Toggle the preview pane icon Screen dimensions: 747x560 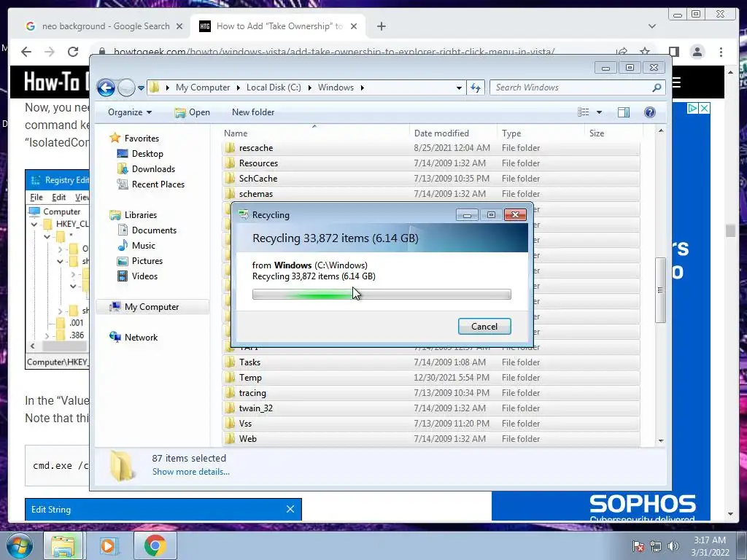point(624,112)
